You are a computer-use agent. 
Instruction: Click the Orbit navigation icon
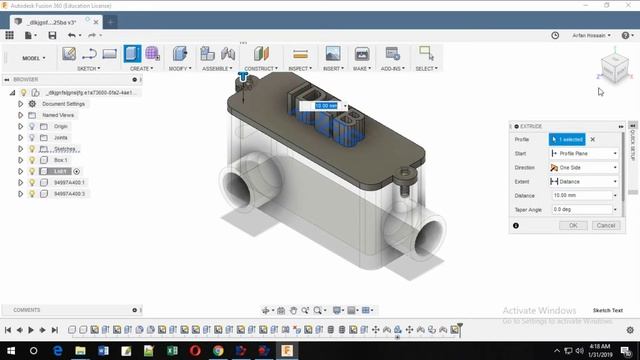(x=265, y=311)
